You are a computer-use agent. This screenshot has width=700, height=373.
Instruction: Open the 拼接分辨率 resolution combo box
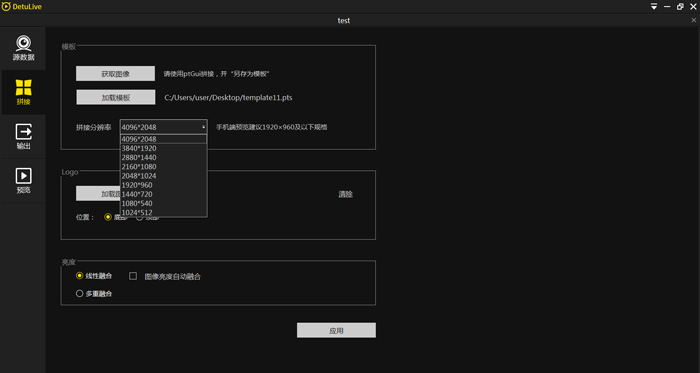(x=163, y=127)
